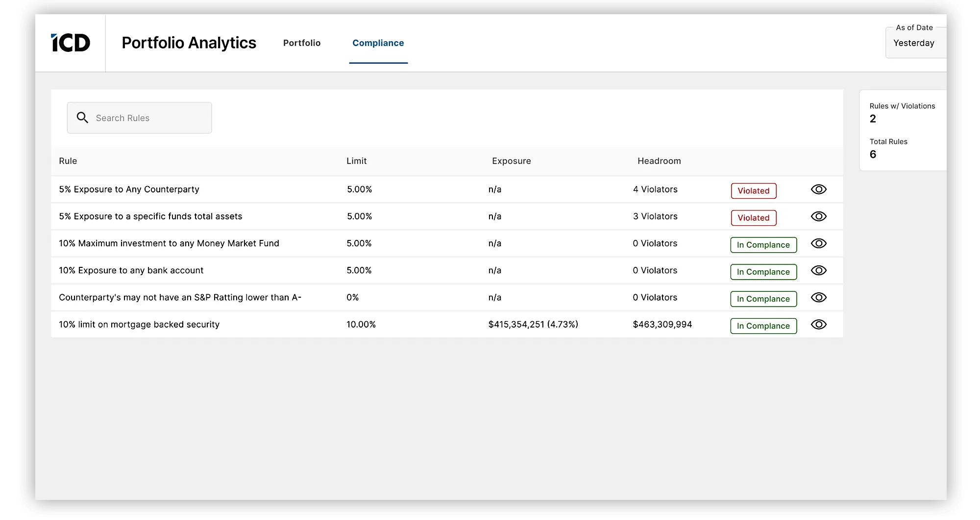Screen dimensions: 980x520
Task: Click eye icon for mortgage backed security rule
Action: pyautogui.click(x=818, y=324)
